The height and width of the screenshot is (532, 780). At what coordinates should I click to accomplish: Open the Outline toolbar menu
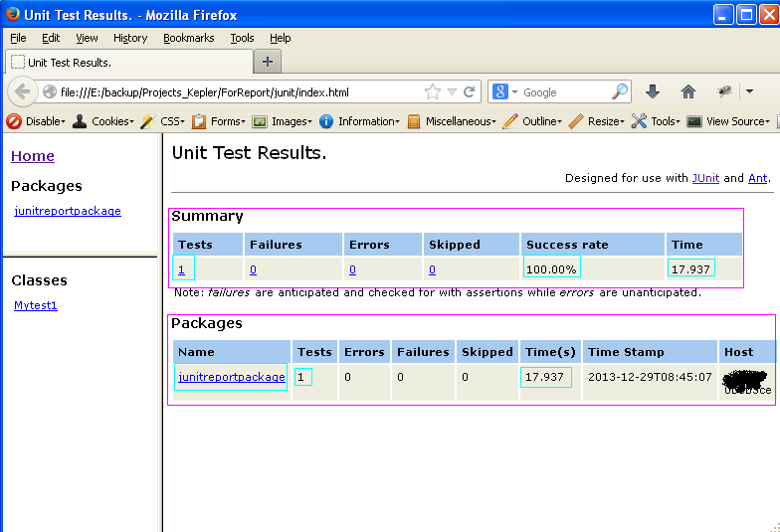(532, 121)
